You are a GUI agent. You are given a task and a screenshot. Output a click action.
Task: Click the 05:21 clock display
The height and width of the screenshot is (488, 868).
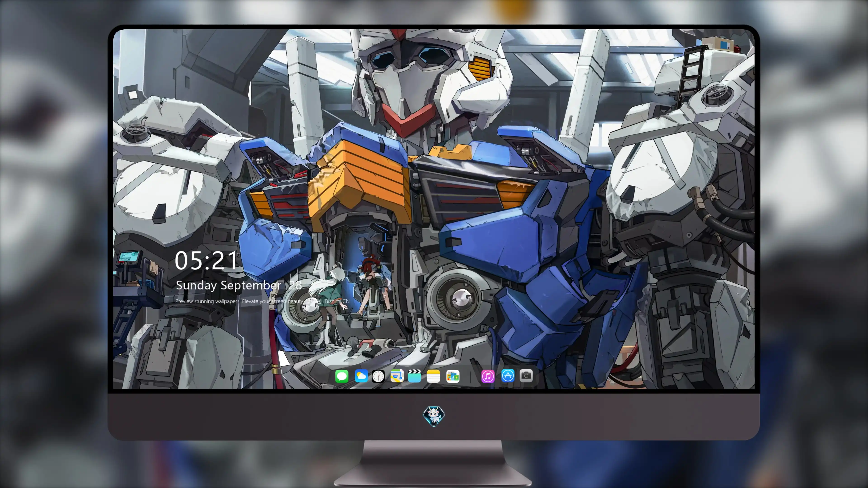tap(206, 260)
